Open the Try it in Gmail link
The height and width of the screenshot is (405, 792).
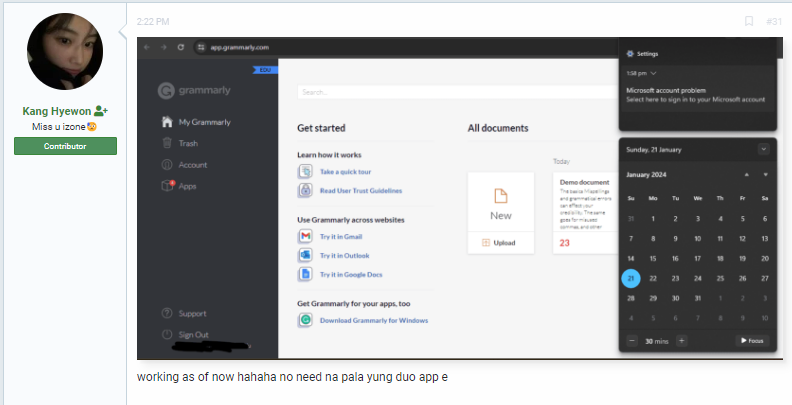(x=341, y=236)
